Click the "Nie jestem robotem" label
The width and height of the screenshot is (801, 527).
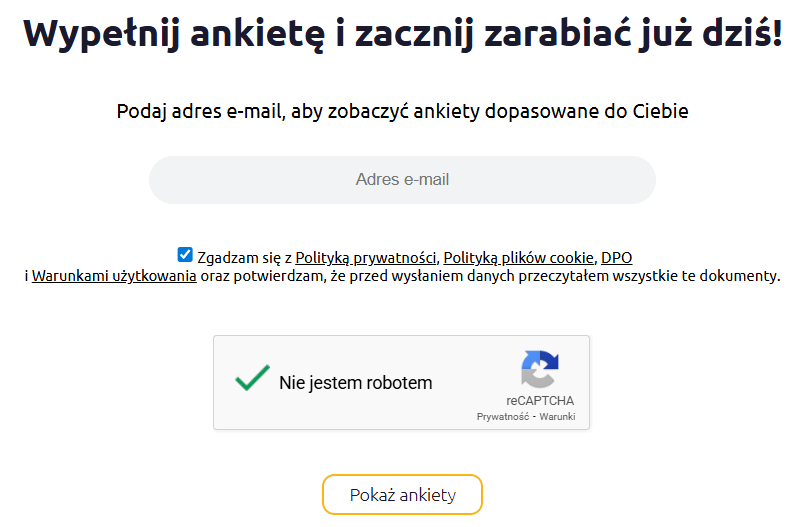[x=355, y=382]
